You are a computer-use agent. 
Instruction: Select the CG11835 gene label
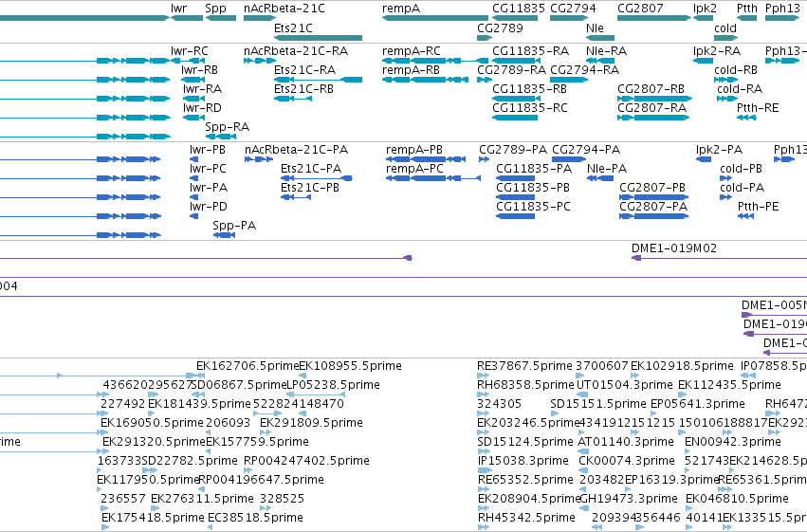pyautogui.click(x=519, y=9)
